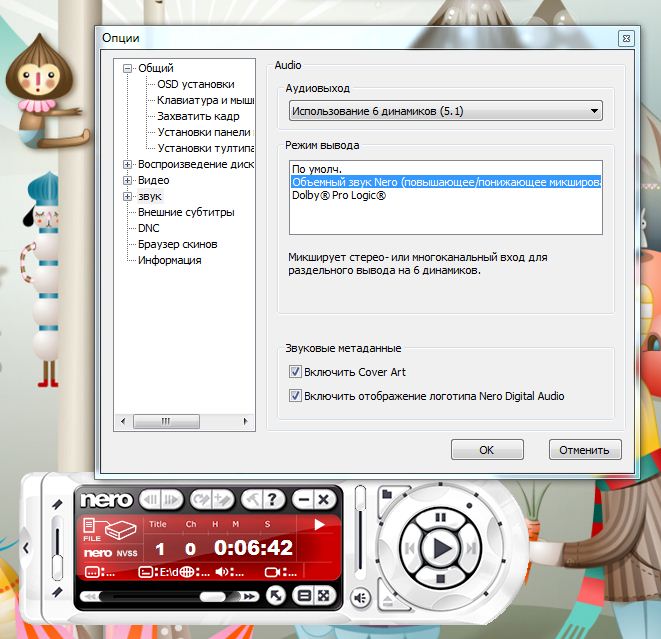Click the step backward frame button
This screenshot has height=639, width=661.
click(150, 499)
